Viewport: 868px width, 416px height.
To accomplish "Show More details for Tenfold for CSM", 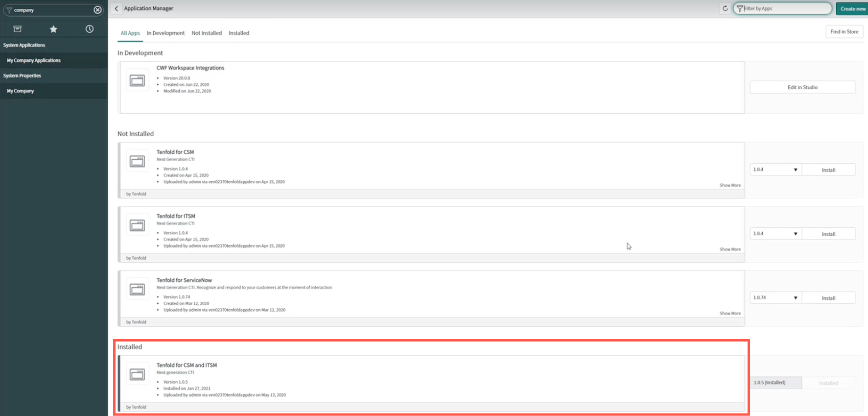I will pos(730,185).
